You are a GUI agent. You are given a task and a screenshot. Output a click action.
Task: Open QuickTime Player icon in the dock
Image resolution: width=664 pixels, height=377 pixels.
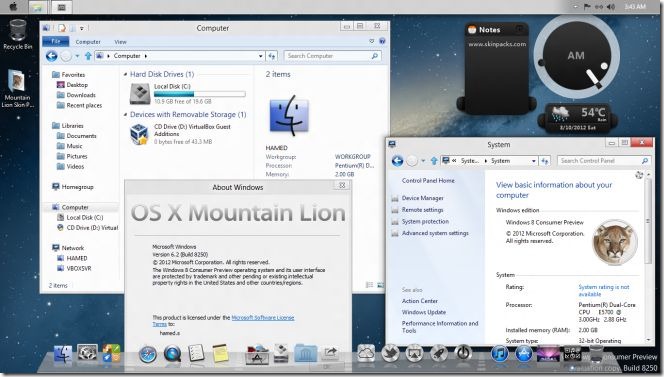(172, 354)
